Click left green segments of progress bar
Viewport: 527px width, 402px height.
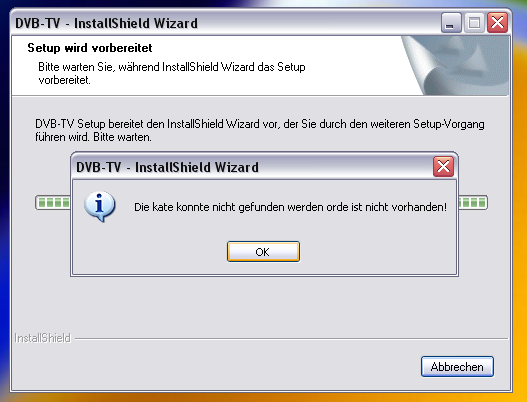tap(53, 203)
